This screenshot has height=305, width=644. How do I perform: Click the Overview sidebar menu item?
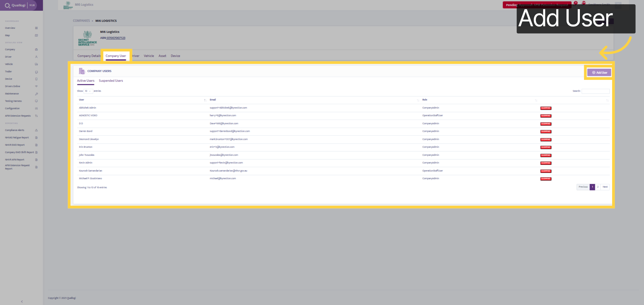[10, 28]
